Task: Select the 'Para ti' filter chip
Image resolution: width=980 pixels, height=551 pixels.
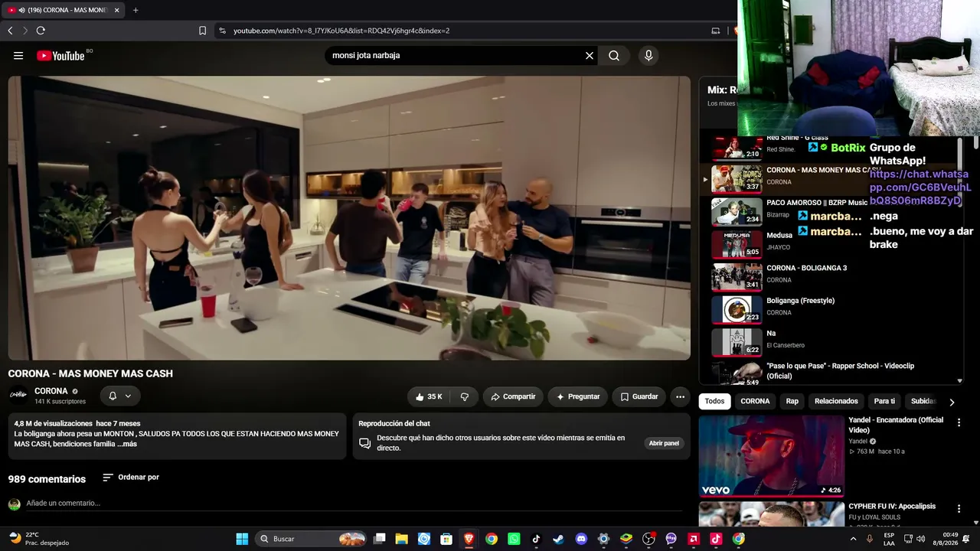Action: [x=884, y=401]
